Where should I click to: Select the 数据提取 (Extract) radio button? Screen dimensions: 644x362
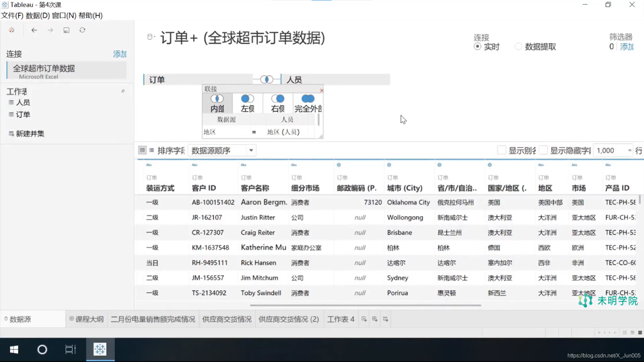(x=518, y=46)
